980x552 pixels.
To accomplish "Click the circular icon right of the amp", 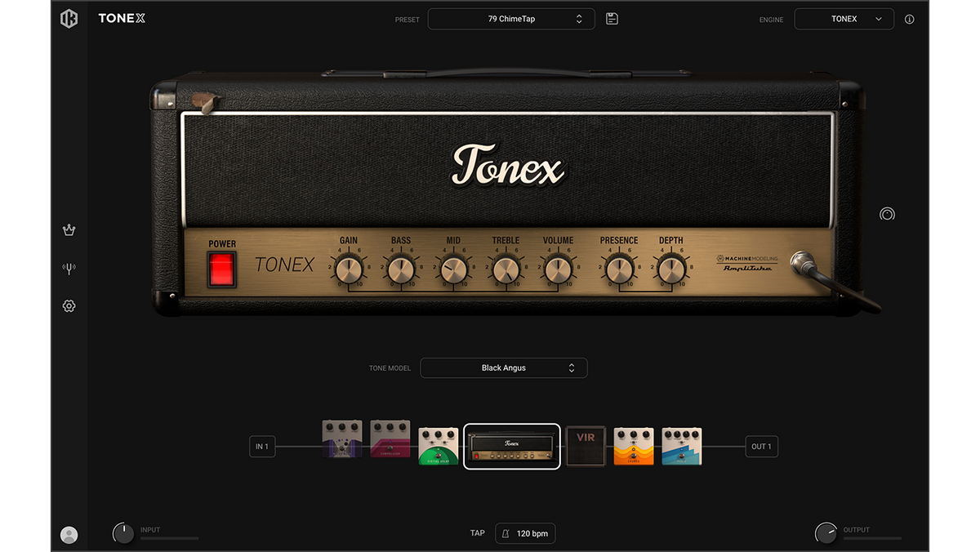I will pyautogui.click(x=887, y=214).
